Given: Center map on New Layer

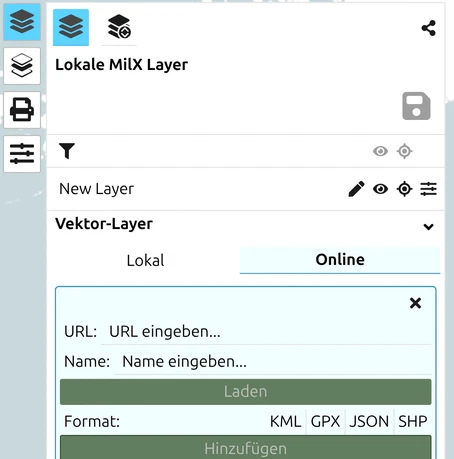Looking at the screenshot, I should coord(404,189).
